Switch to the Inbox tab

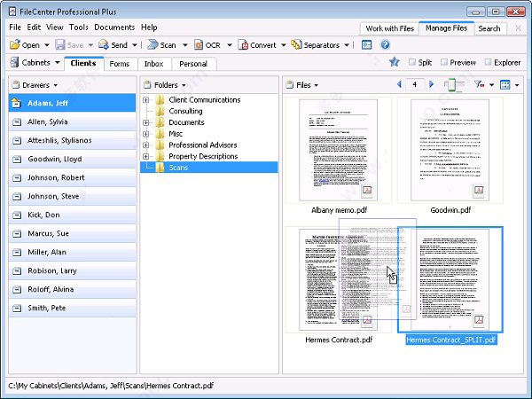pyautogui.click(x=153, y=64)
